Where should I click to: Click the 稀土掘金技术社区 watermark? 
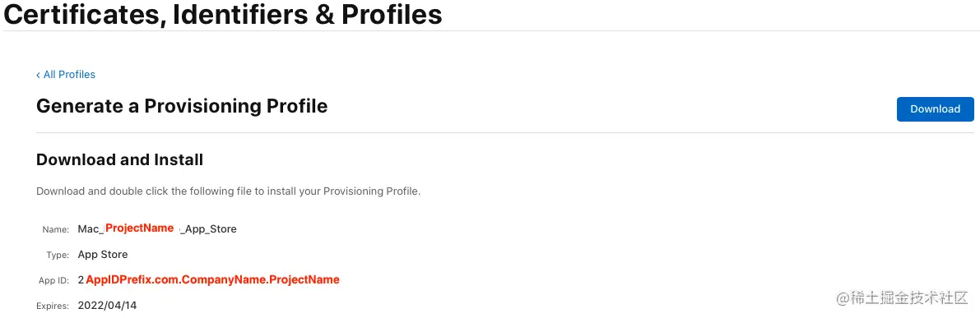(903, 298)
